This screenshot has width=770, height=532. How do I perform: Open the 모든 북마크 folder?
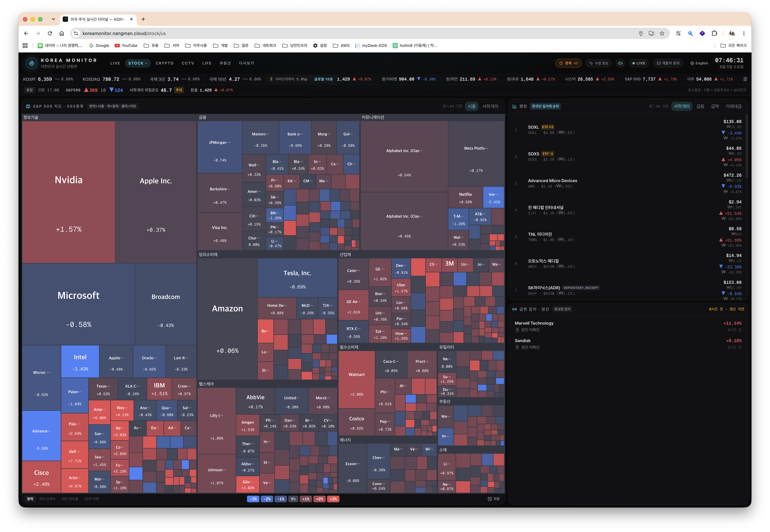(733, 46)
